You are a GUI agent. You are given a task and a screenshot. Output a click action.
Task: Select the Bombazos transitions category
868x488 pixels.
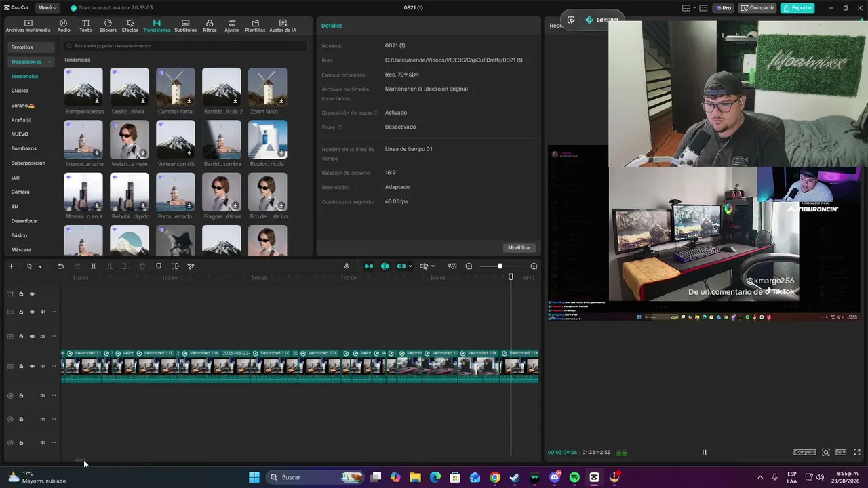pos(24,148)
